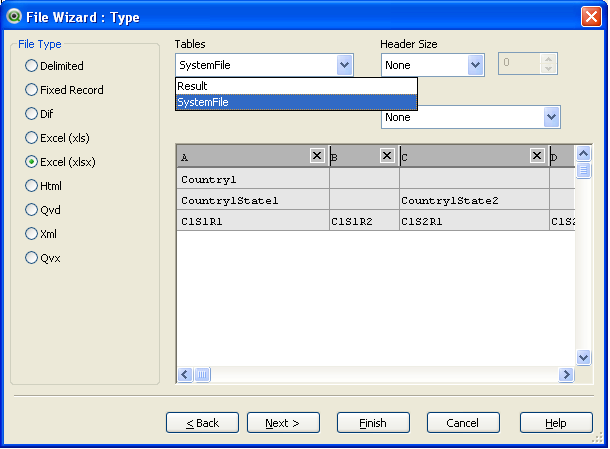This screenshot has width=610, height=449.
Task: Click the column C header
Action: tap(475, 156)
